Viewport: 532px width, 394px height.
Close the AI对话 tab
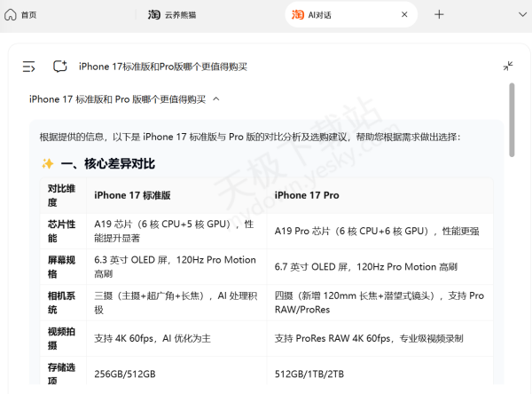tap(404, 14)
